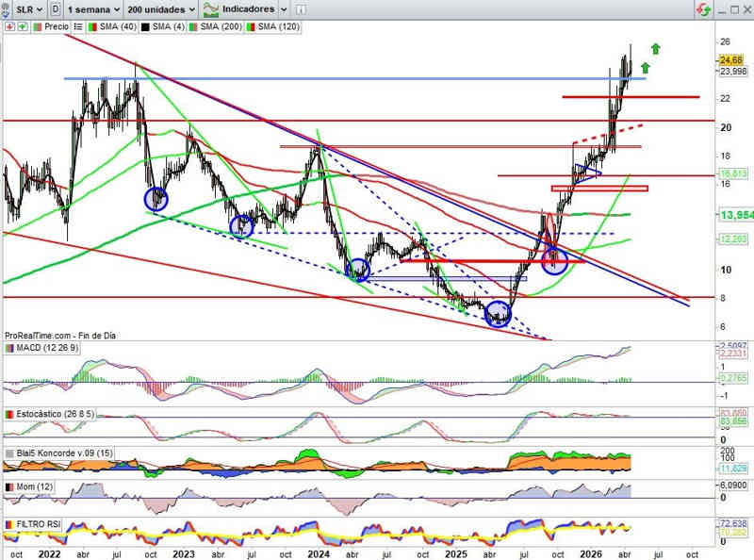This screenshot has height=560, width=754.
Task: Click the Mom (12) indicator icon
Action: [x=9, y=486]
